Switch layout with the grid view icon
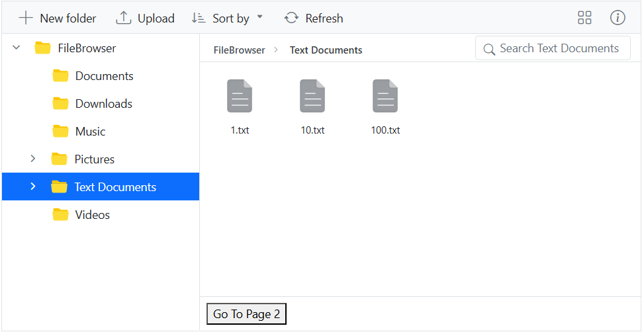This screenshot has height=332, width=644. (584, 18)
